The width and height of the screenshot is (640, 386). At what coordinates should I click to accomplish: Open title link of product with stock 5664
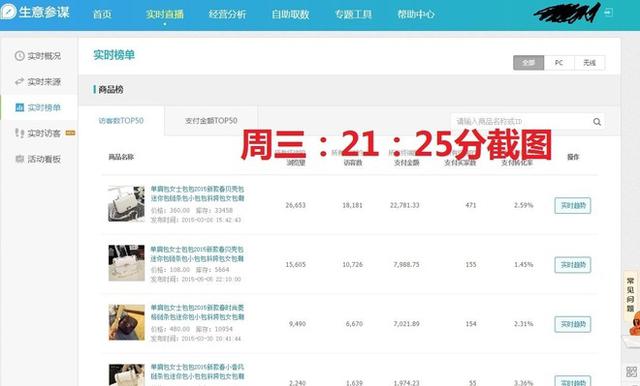tap(197, 254)
